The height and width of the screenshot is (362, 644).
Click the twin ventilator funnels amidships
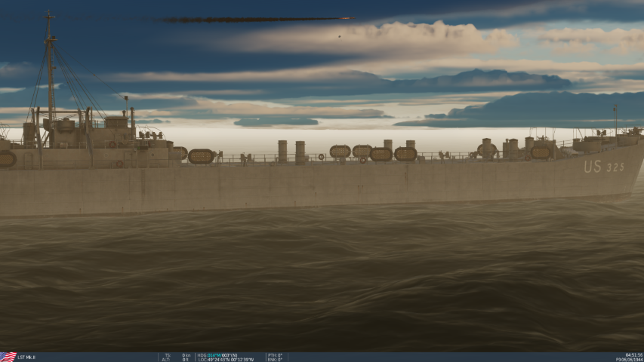[291, 151]
